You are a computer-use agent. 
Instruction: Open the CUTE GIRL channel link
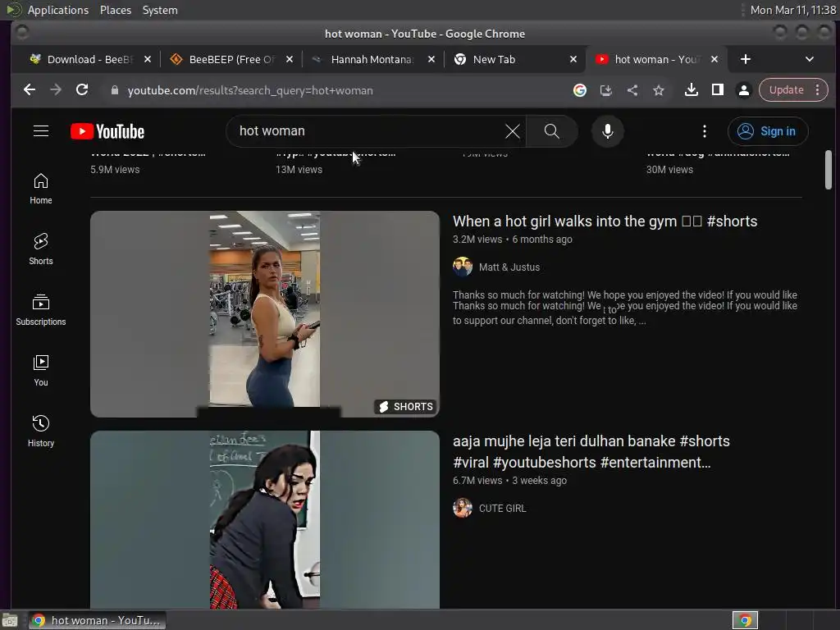coord(503,508)
